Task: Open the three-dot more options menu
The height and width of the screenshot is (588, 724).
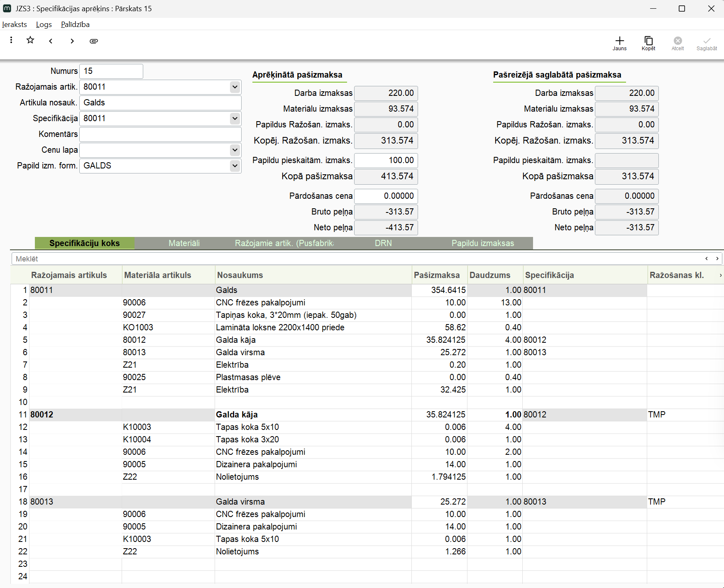Action: (11, 40)
